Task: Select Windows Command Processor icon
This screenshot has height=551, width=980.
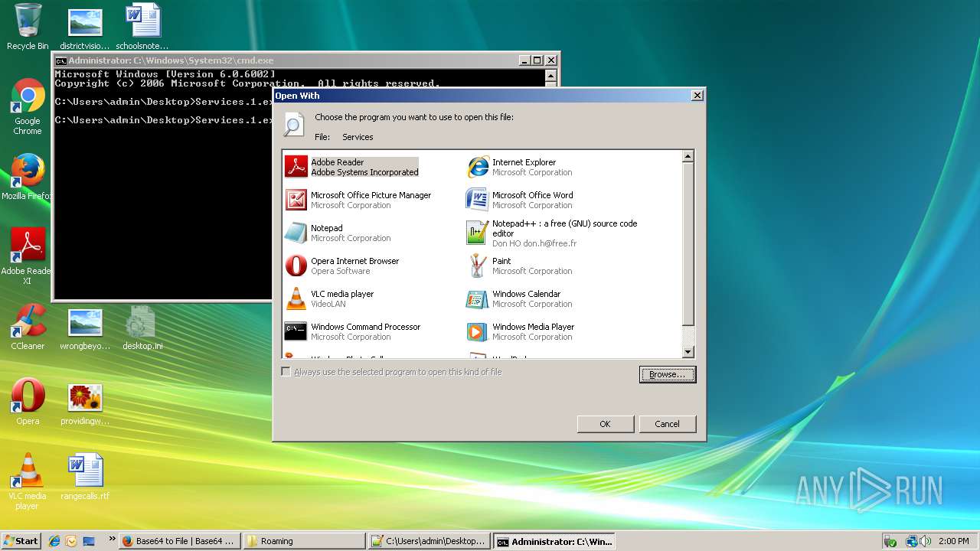Action: point(296,331)
